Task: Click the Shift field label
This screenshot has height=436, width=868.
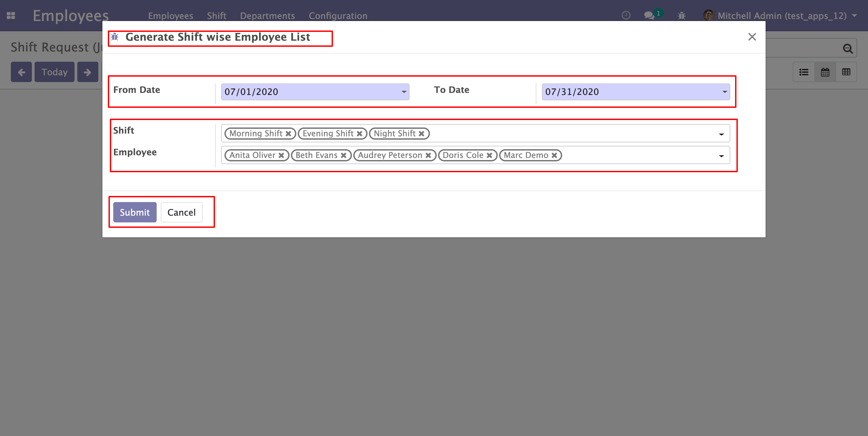Action: tap(124, 131)
